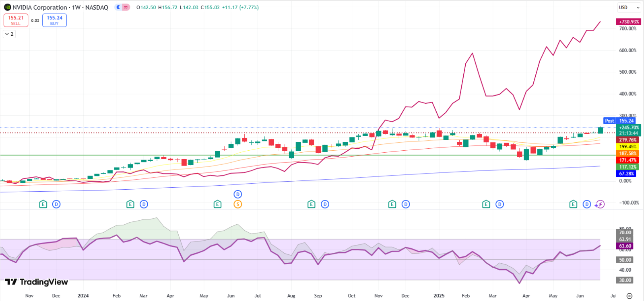This screenshot has width=644, height=301.
Task: Open the earnings marker from February 2025
Action: click(486, 204)
